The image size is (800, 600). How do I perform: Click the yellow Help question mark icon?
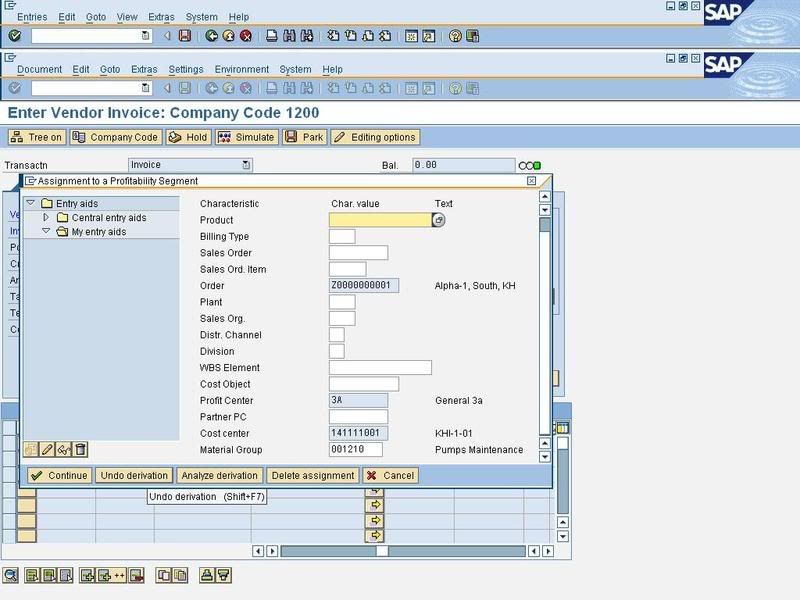click(x=455, y=36)
